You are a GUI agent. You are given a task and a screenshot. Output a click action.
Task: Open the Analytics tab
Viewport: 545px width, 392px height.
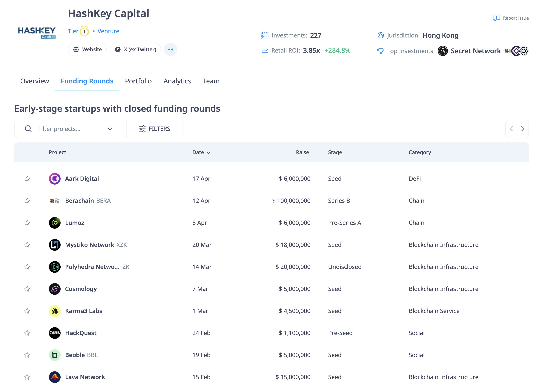click(177, 81)
